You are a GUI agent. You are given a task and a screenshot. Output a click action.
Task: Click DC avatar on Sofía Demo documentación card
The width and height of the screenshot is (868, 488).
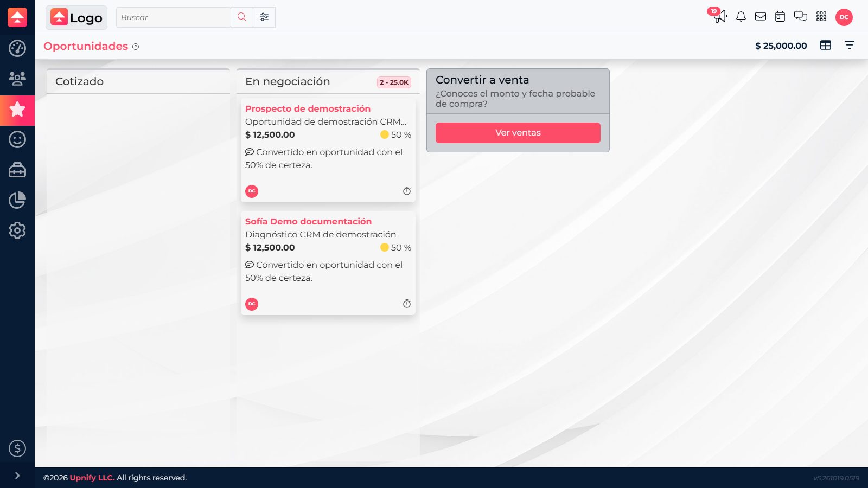click(x=252, y=304)
